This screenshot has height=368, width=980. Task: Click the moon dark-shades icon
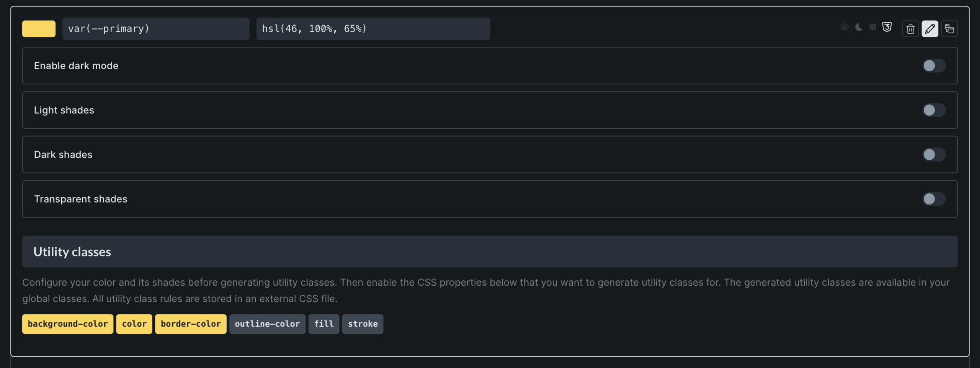[x=859, y=28]
